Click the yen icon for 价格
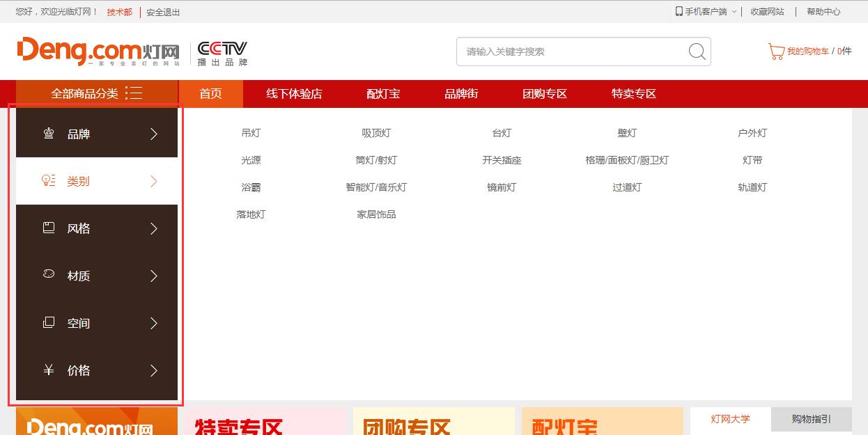Image resolution: width=868 pixels, height=435 pixels. tap(49, 370)
